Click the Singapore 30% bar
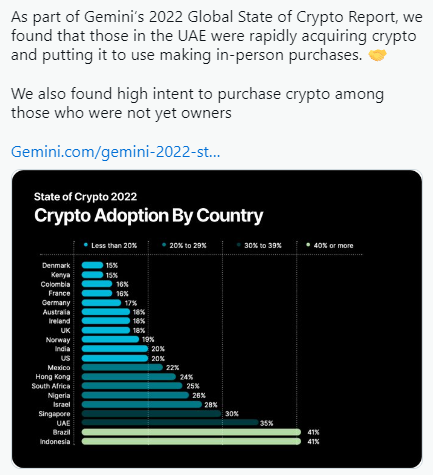The height and width of the screenshot is (475, 433). 152,414
